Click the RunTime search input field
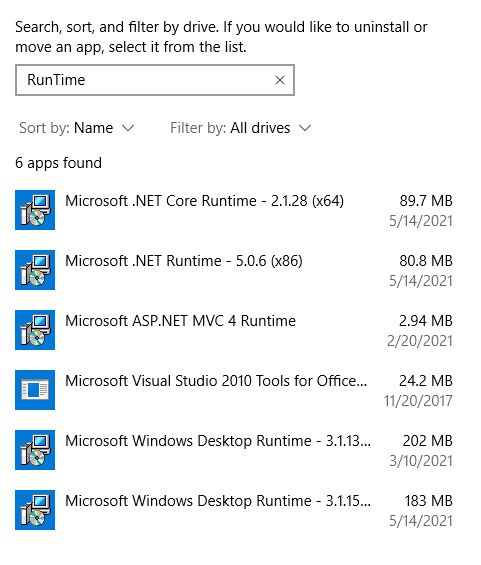 (x=155, y=80)
